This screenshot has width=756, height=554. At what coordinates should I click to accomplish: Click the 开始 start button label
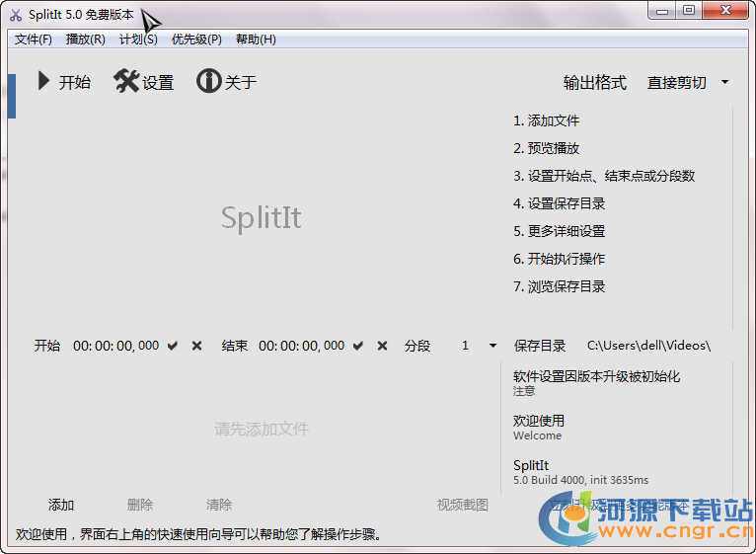pos(75,82)
